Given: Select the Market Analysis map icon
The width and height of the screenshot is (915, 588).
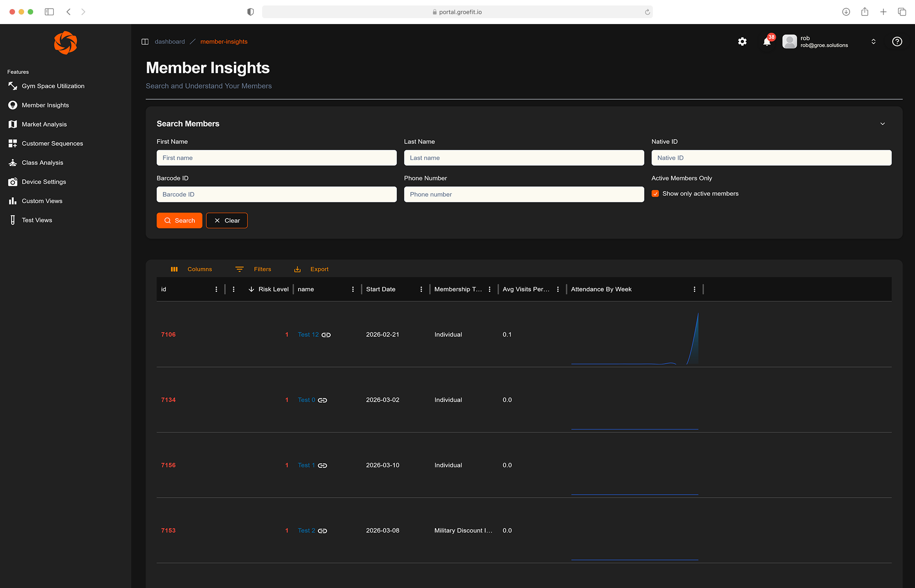Looking at the screenshot, I should (12, 124).
